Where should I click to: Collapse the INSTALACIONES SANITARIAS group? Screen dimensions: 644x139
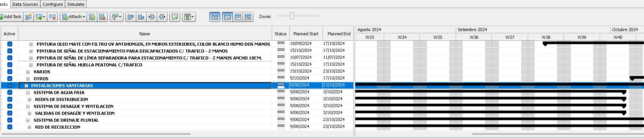[x=26, y=86]
